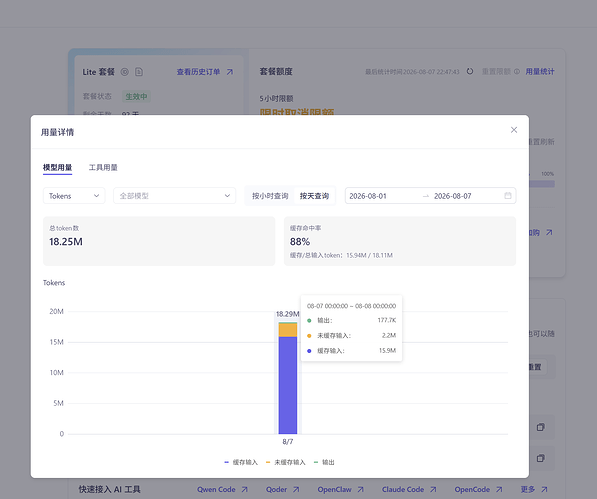Close the 用量详情 dialog
This screenshot has height=499, width=597.
click(x=514, y=130)
